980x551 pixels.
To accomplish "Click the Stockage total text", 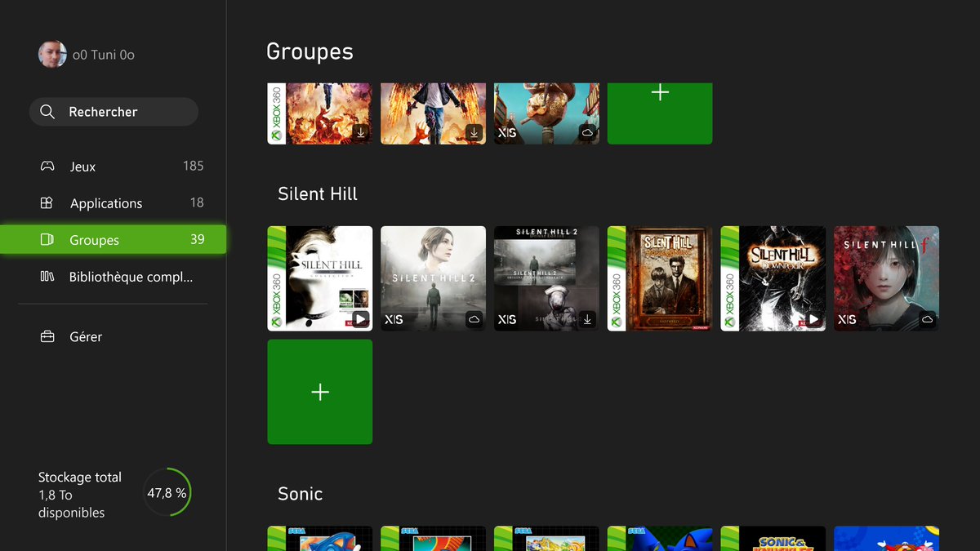I will point(80,478).
